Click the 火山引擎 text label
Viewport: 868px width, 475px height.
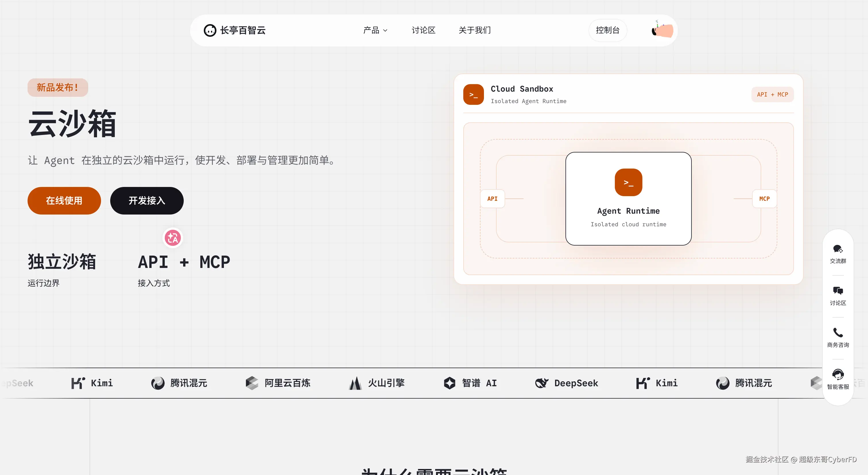386,383
